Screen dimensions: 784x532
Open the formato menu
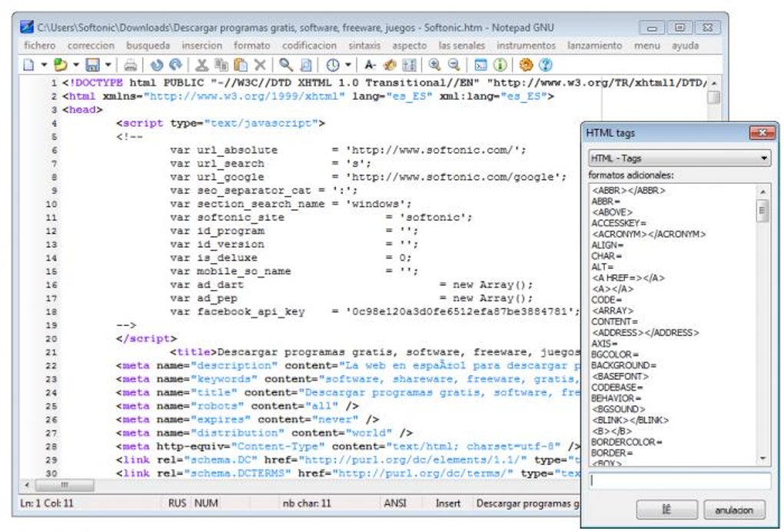pos(252,45)
